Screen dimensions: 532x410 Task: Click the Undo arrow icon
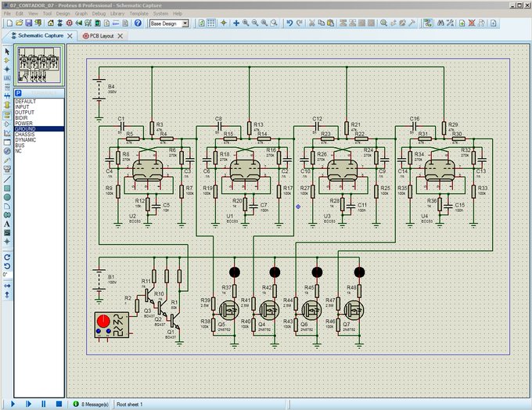289,23
